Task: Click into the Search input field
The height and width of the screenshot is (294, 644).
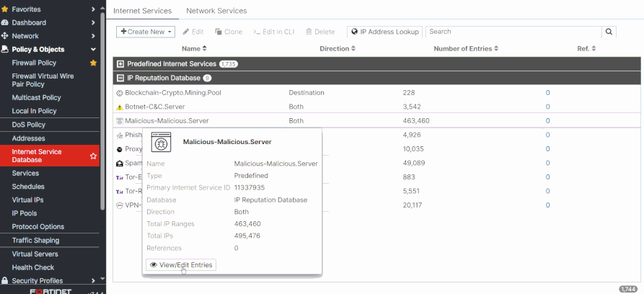Action: (513, 32)
